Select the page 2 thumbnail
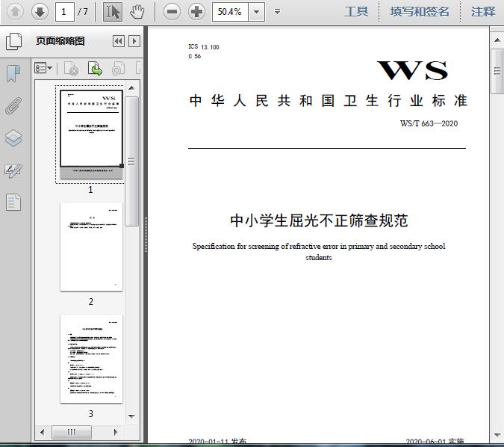The width and height of the screenshot is (504, 447). [91, 247]
